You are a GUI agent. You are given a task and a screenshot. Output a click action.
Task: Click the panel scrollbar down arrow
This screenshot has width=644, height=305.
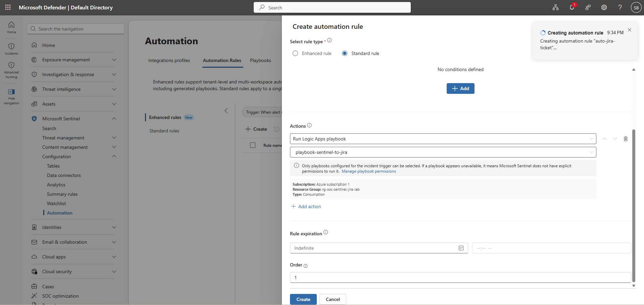tap(634, 286)
